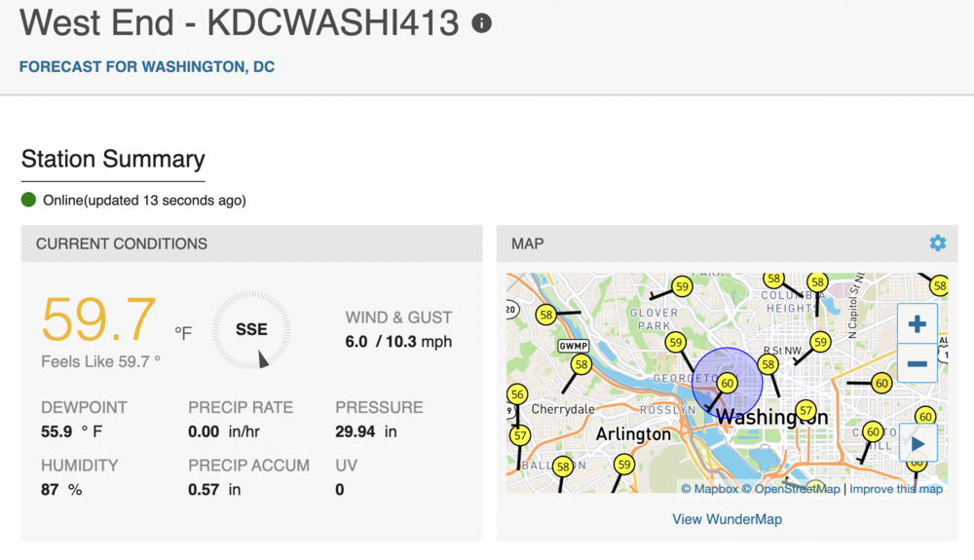Click the 59.7 temperature reading
Viewport: 974px width, 560px height.
(x=98, y=319)
